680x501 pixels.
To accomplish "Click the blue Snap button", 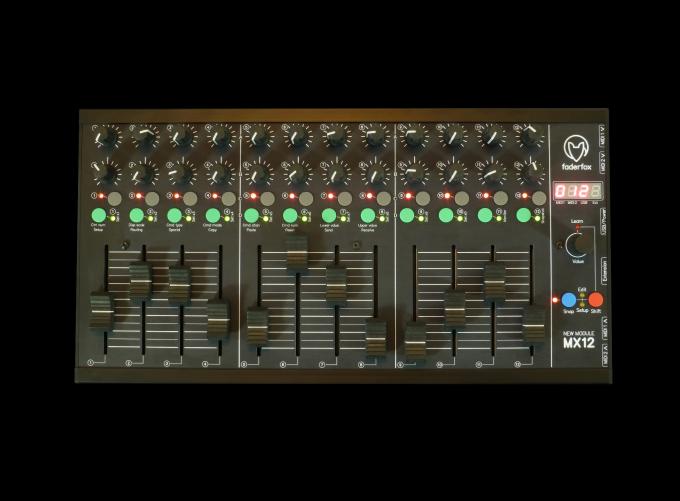I will coord(569,300).
